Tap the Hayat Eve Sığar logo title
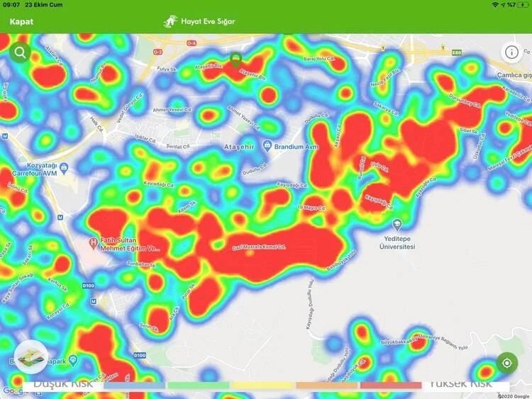Image resolution: width=532 pixels, height=399 pixels. 199,21
